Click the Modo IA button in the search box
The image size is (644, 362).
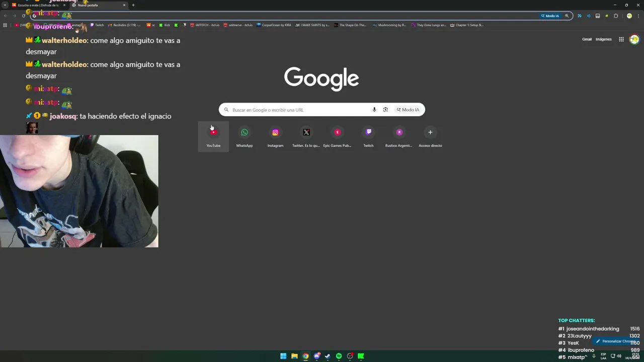408,110
